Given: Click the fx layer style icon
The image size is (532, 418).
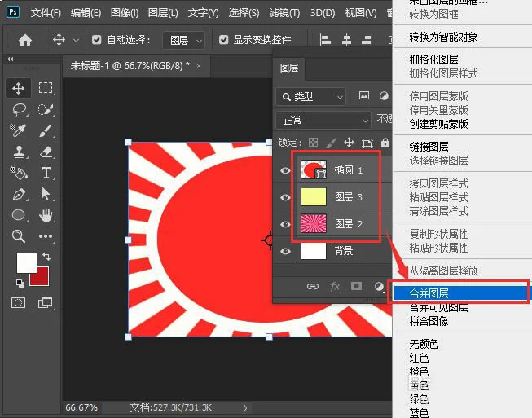Looking at the screenshot, I should (335, 287).
